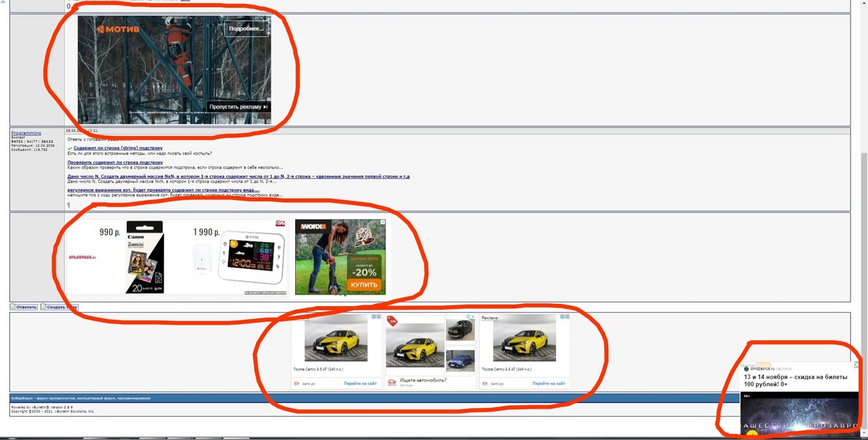Click the dinozavrus.ru site label

click(762, 368)
